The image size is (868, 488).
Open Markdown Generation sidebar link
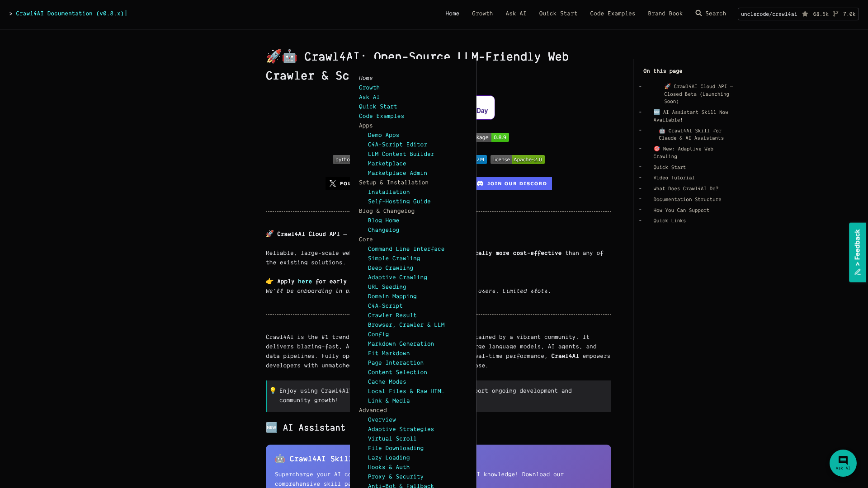coord(401,344)
